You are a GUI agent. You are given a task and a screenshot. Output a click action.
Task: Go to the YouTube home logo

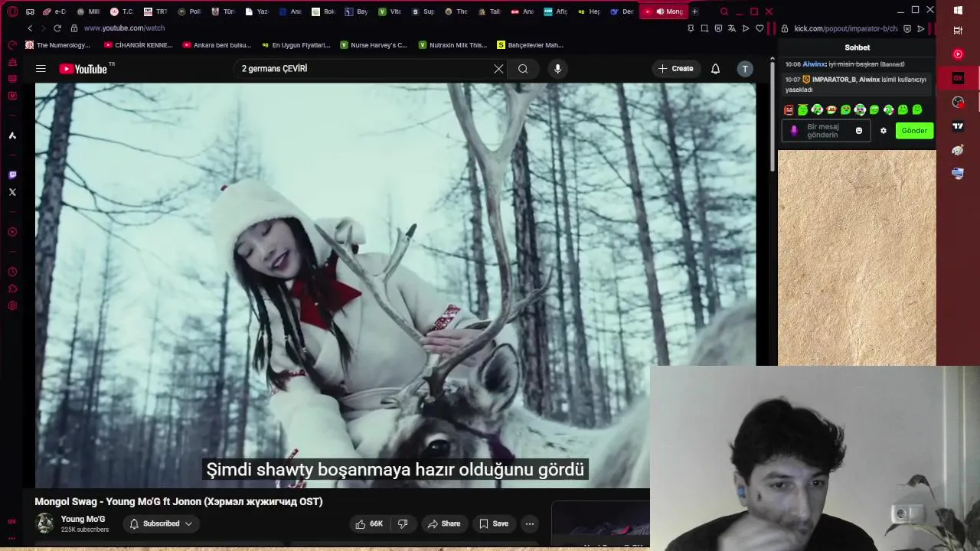83,69
